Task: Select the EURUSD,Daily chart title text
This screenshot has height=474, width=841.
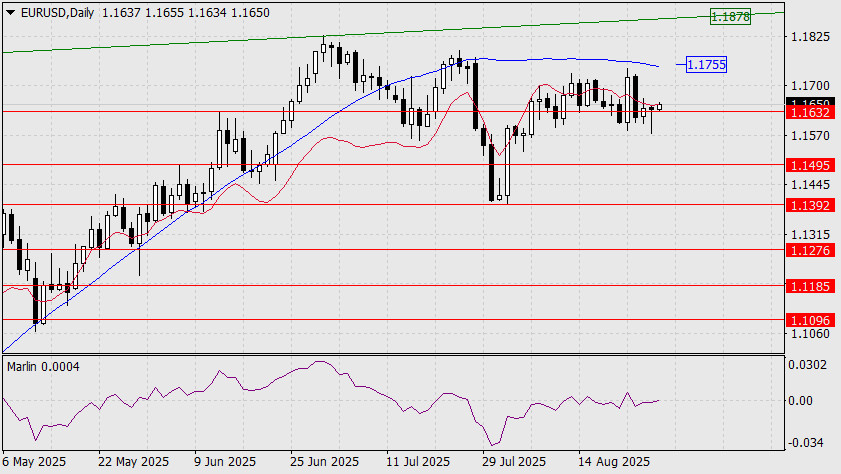Action: (x=57, y=13)
